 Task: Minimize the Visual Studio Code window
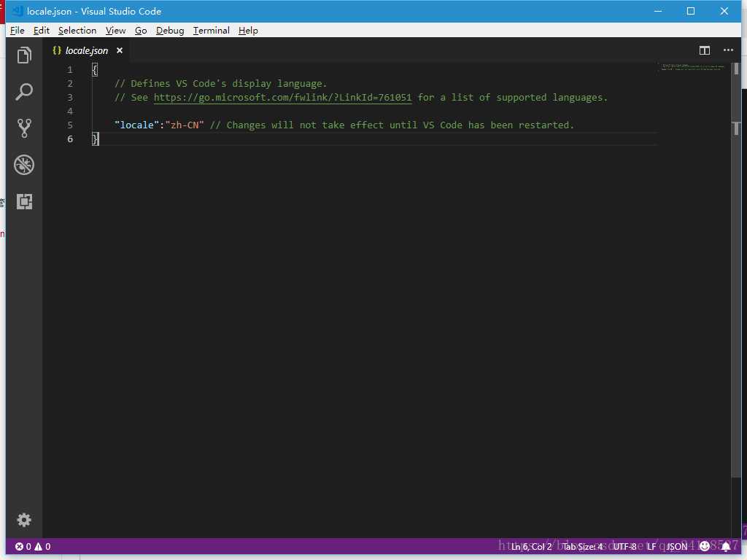(658, 11)
